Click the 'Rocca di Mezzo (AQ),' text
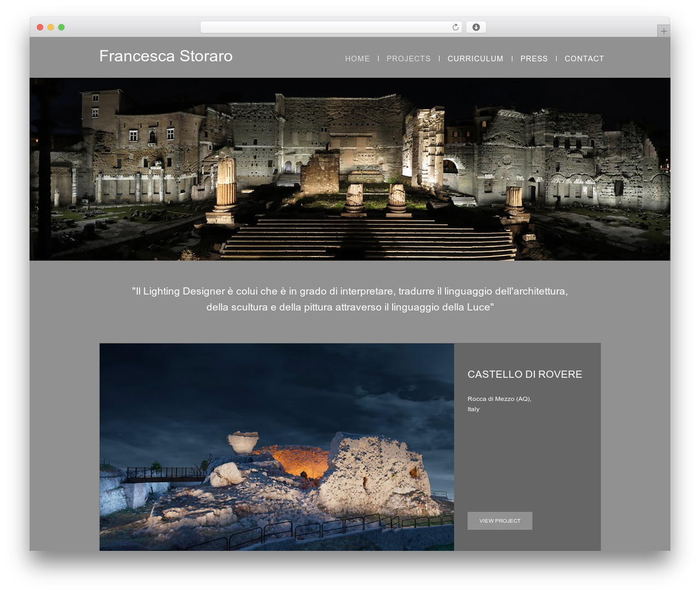Screen dimensions: 700x593 coord(499,399)
